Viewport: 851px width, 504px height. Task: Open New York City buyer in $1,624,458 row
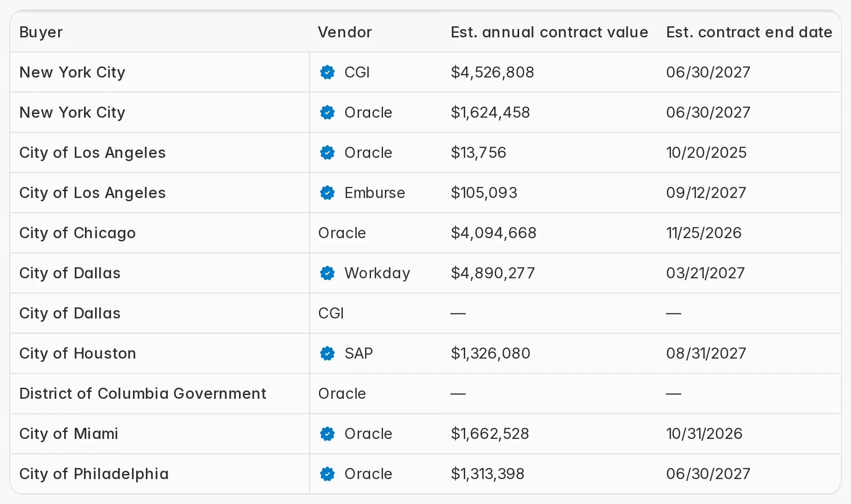pos(72,113)
